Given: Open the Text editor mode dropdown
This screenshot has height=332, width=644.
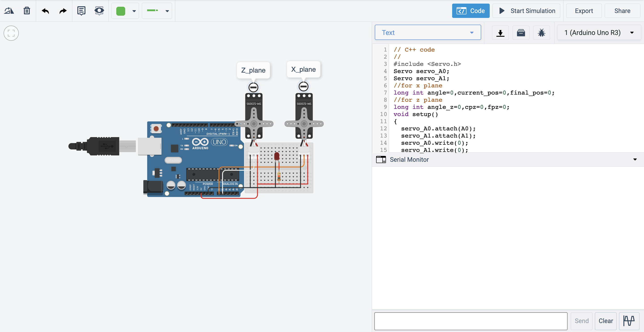Looking at the screenshot, I should tap(428, 32).
